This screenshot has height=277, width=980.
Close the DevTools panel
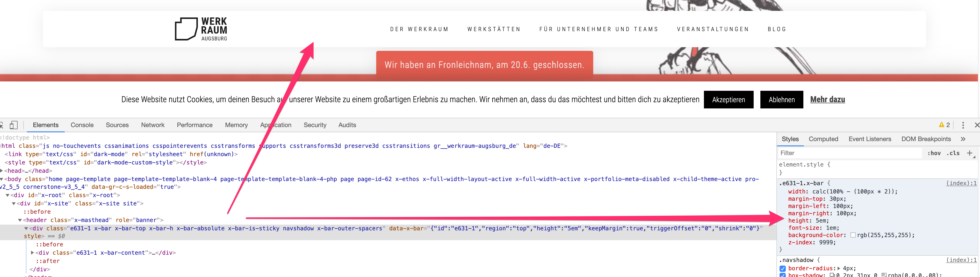tap(977, 125)
